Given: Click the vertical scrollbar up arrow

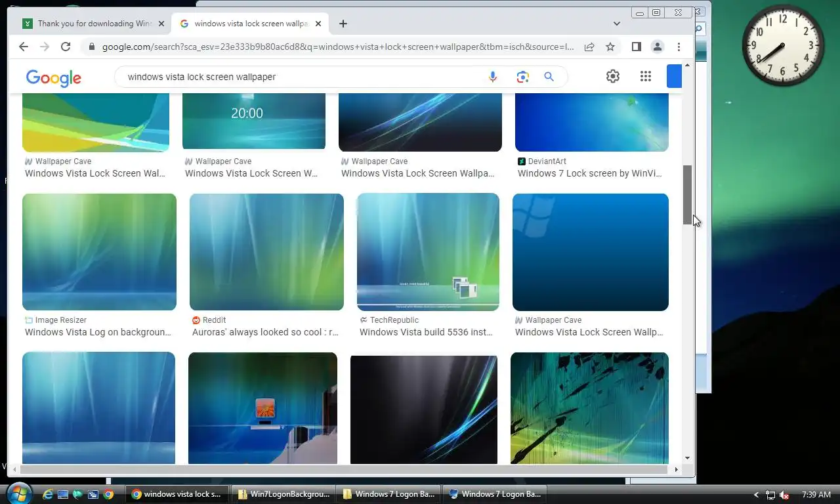Looking at the screenshot, I should point(687,65).
